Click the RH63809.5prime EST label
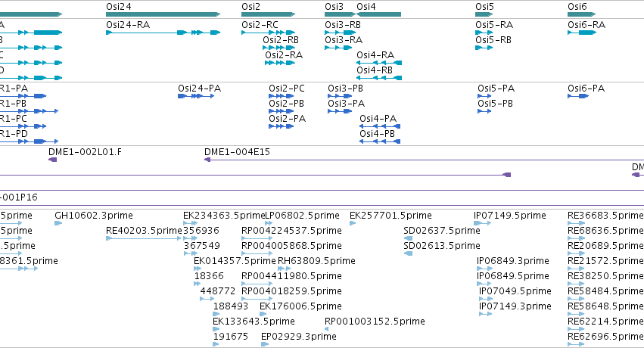Image resolution: width=644 pixels, height=348 pixels. 316,261
